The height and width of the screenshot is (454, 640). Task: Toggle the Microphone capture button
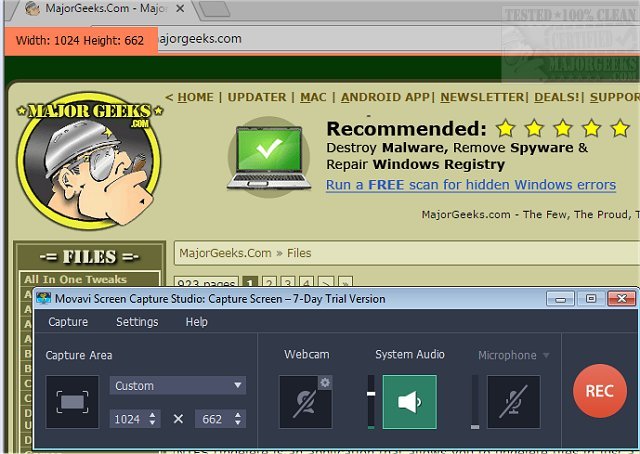click(513, 402)
